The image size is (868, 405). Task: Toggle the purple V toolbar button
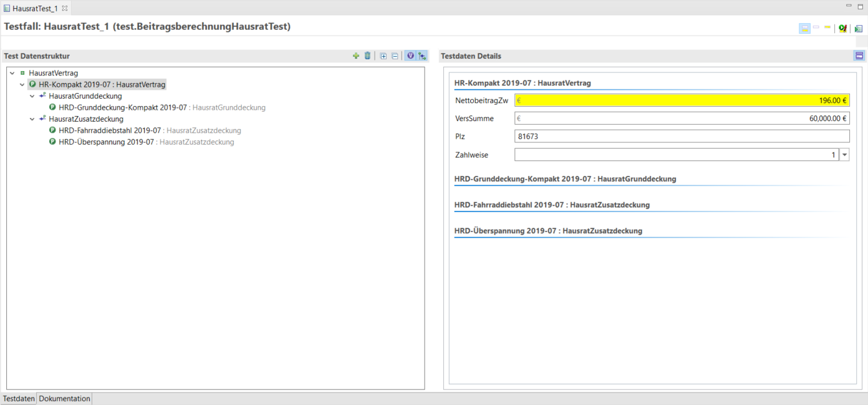coord(410,56)
